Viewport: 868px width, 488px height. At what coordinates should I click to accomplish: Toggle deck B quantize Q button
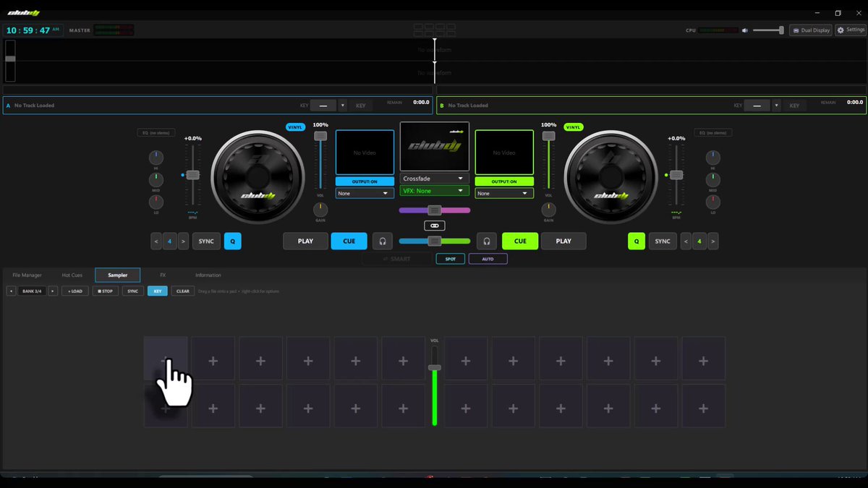point(636,241)
